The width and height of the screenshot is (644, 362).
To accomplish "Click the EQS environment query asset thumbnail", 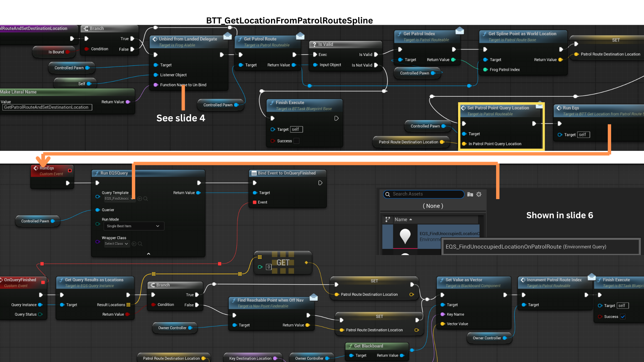I will (x=405, y=237).
